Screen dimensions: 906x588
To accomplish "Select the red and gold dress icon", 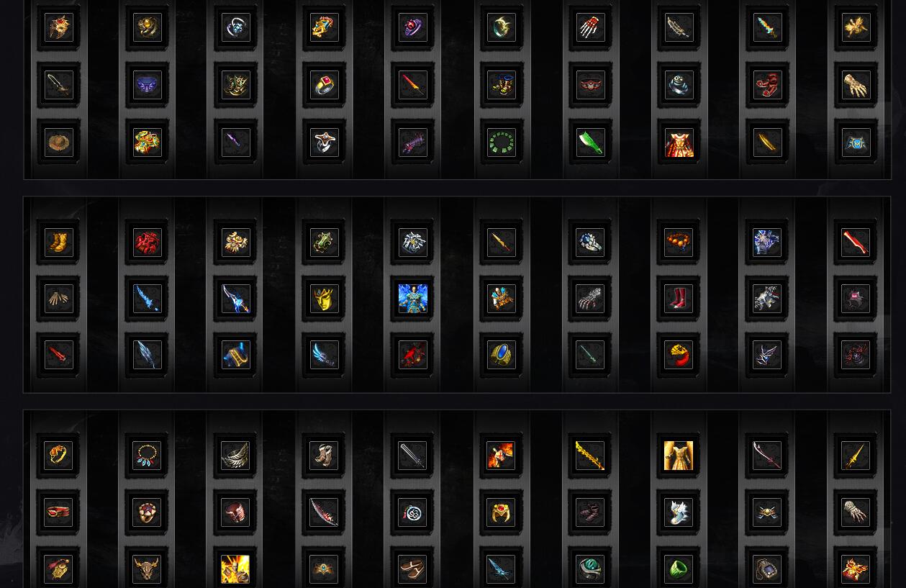I will click(679, 143).
